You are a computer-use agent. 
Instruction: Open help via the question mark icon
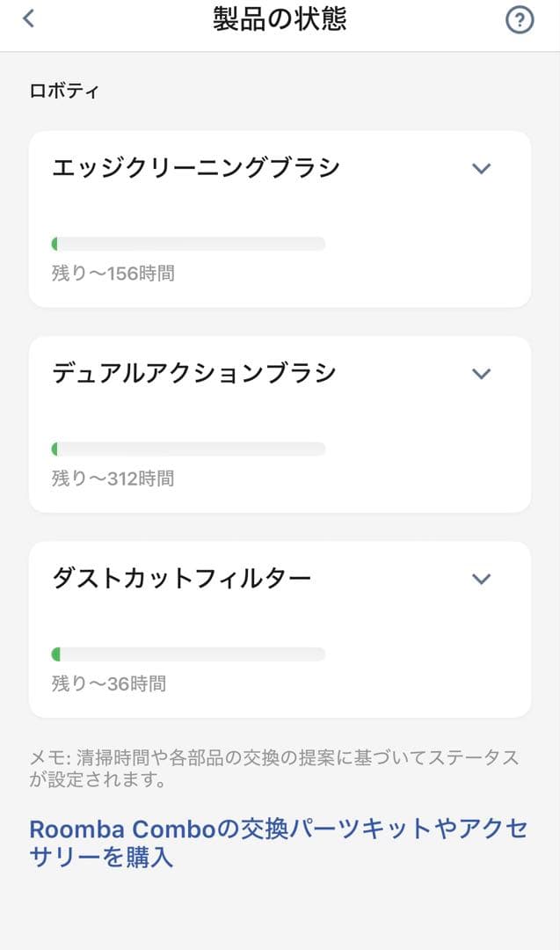click(x=520, y=19)
